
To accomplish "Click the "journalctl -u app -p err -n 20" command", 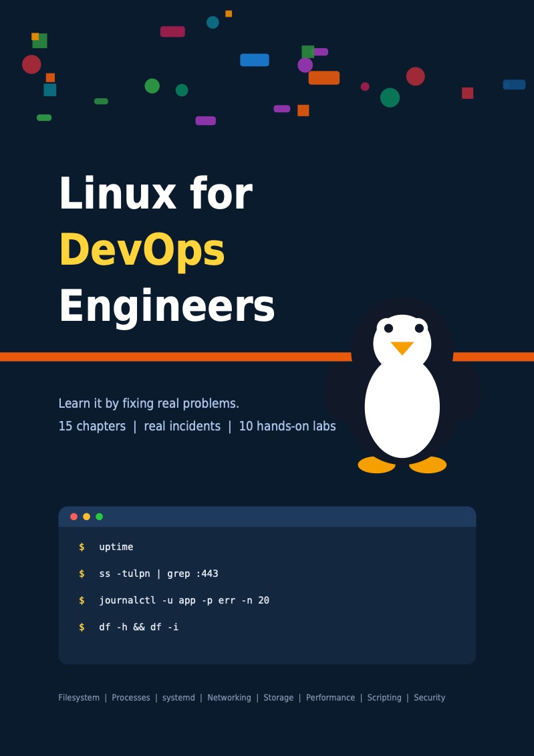I will point(184,600).
